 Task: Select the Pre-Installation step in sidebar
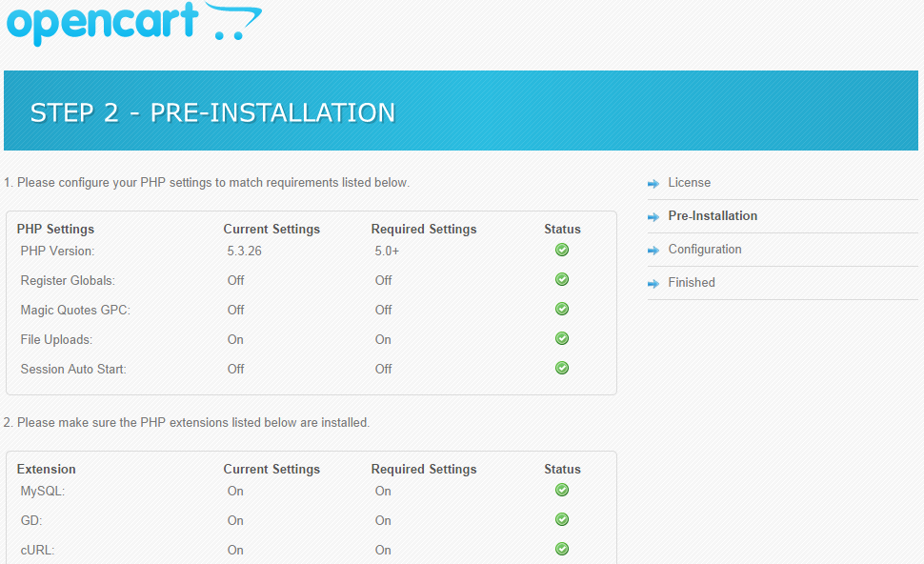tap(713, 216)
